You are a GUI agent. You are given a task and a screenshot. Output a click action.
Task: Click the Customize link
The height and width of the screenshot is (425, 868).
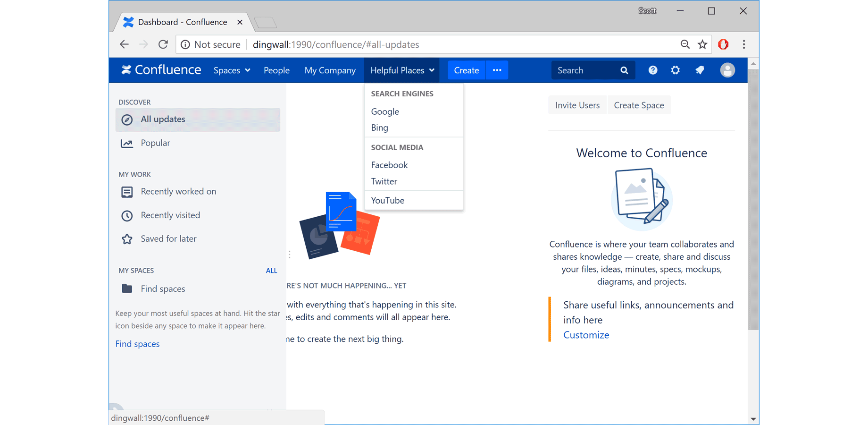pos(586,335)
